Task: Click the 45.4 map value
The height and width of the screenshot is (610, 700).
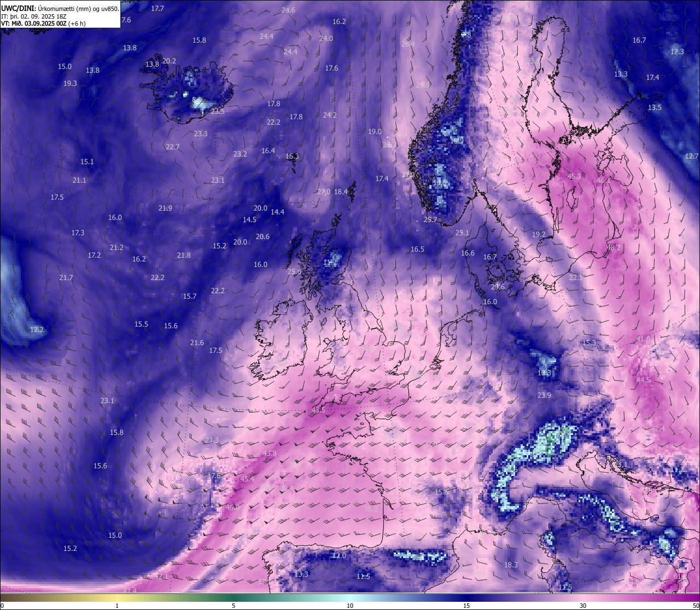Action: coord(247,479)
